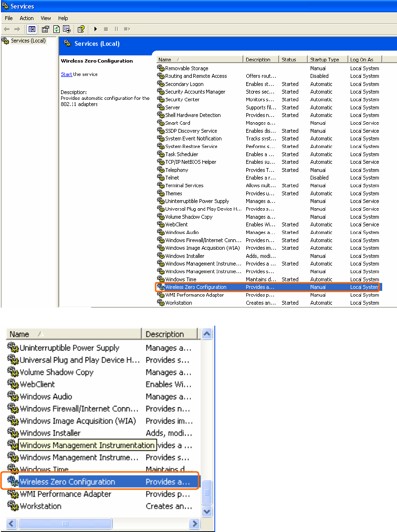The image size is (397, 532).
Task: Click the Back arrow toolbar icon
Action: pos(7,29)
